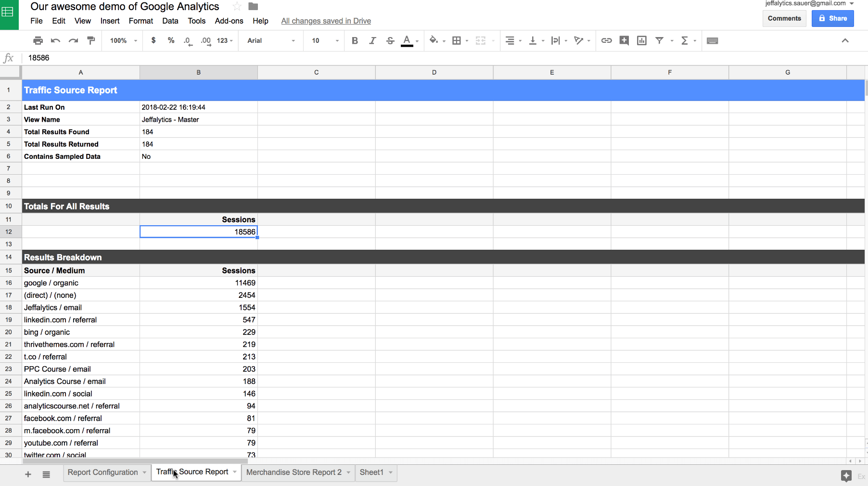The image size is (868, 486).
Task: Increase decimal places
Action: click(206, 41)
